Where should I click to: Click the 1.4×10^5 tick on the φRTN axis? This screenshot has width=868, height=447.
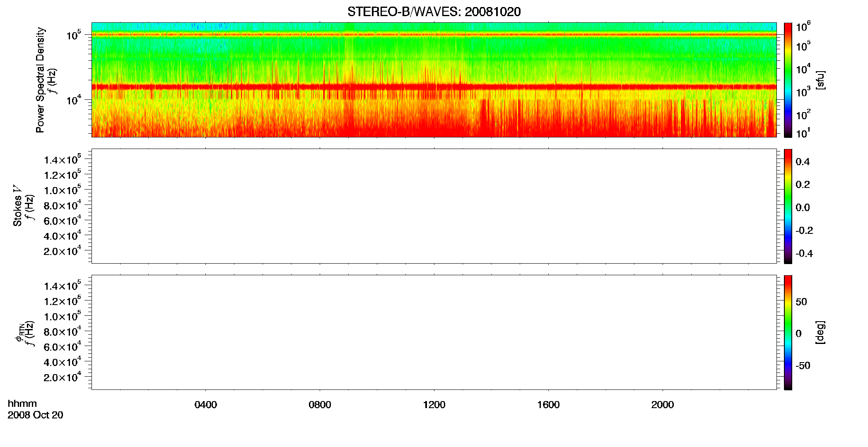[x=63, y=286]
